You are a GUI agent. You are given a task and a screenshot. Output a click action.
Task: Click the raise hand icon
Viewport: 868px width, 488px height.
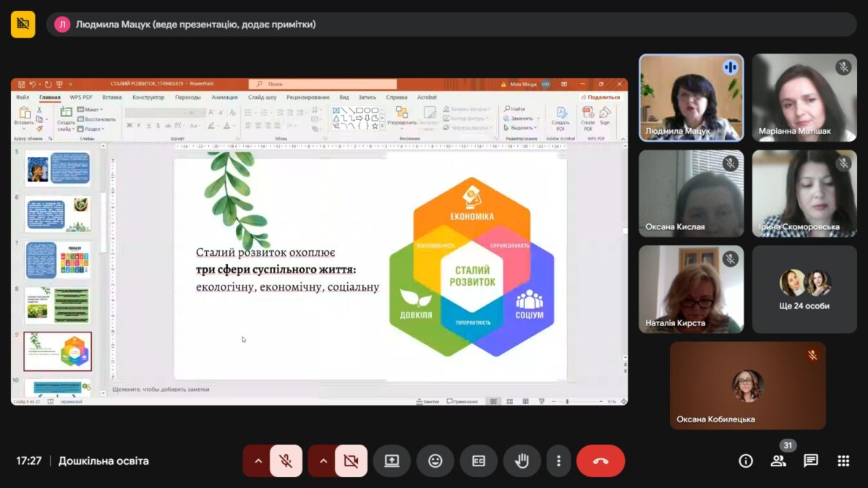[522, 461]
